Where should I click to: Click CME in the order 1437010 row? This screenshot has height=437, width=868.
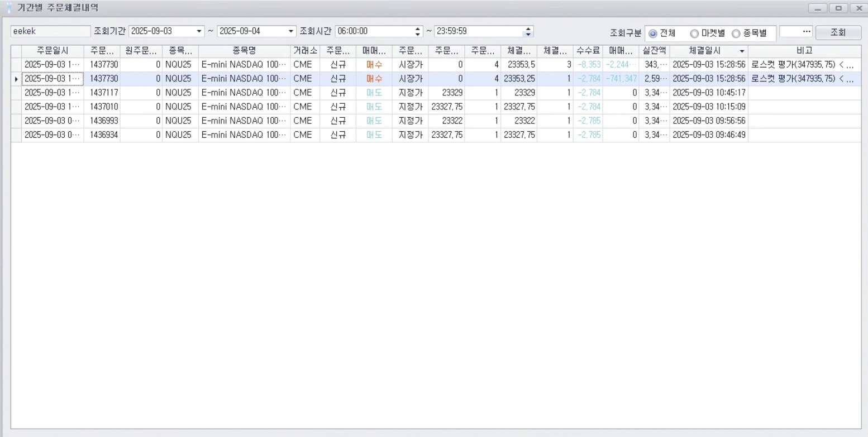click(305, 107)
